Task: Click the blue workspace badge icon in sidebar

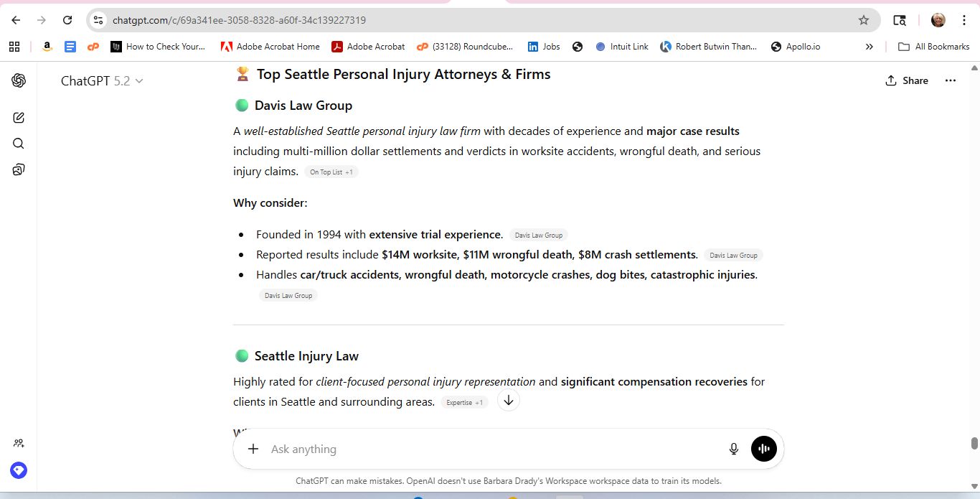Action: 19,470
